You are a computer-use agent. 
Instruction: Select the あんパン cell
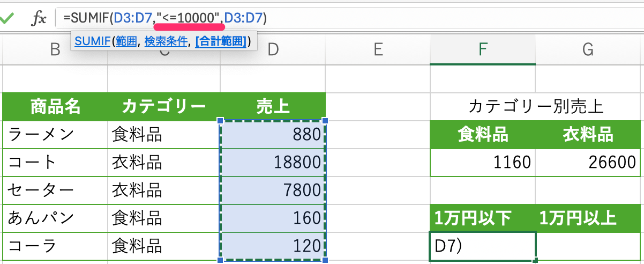[55, 218]
